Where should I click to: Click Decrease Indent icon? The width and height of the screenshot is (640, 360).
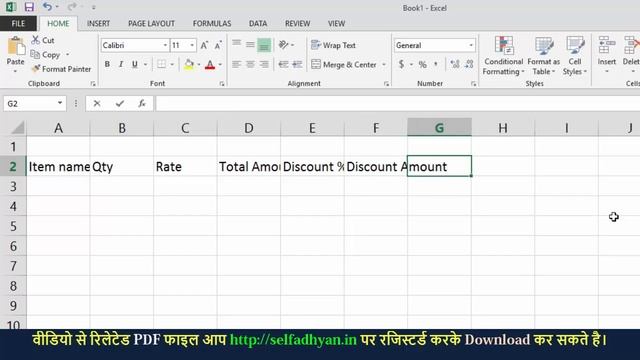pos(283,64)
